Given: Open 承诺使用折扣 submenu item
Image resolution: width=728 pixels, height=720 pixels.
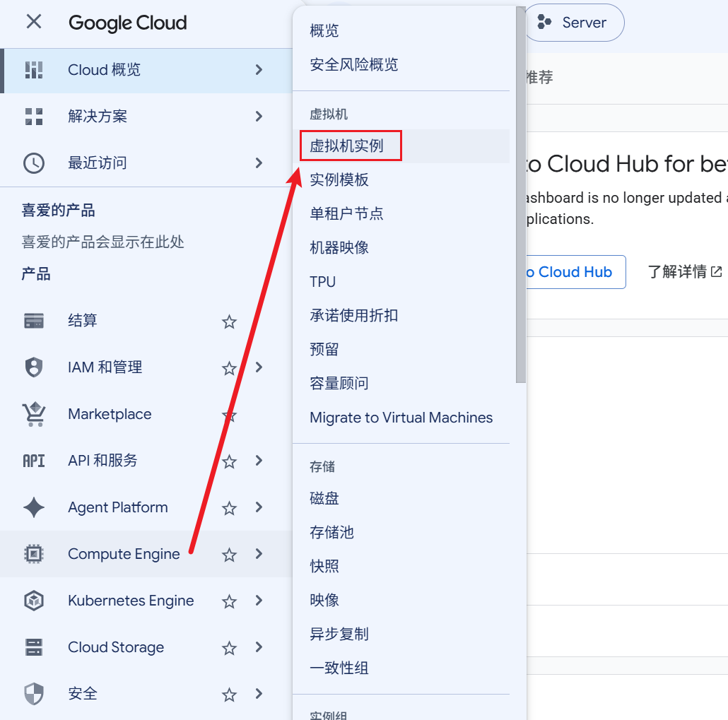Looking at the screenshot, I should [401, 316].
